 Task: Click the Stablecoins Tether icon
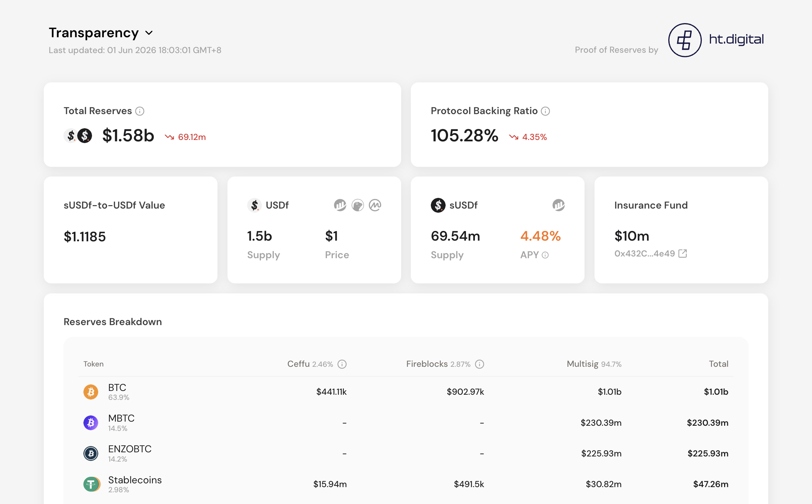tap(92, 484)
